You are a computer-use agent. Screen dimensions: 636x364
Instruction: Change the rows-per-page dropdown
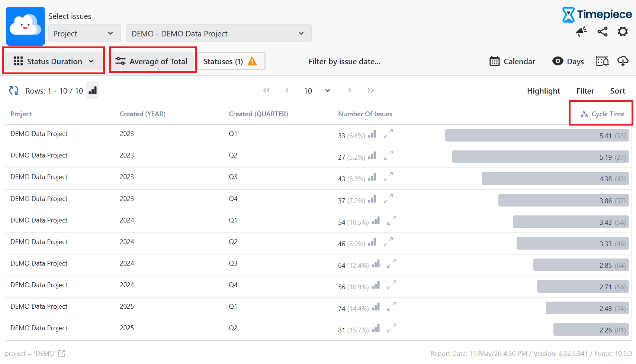pos(317,91)
